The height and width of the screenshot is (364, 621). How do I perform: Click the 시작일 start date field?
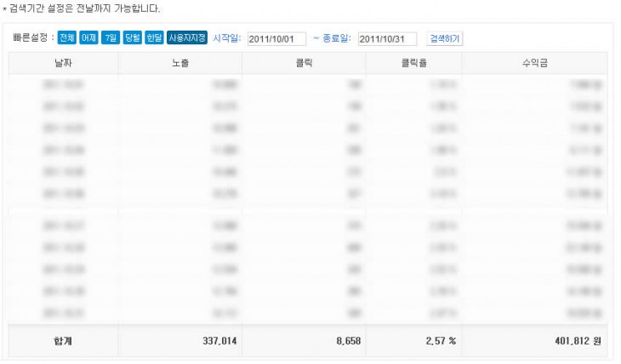pyautogui.click(x=276, y=39)
